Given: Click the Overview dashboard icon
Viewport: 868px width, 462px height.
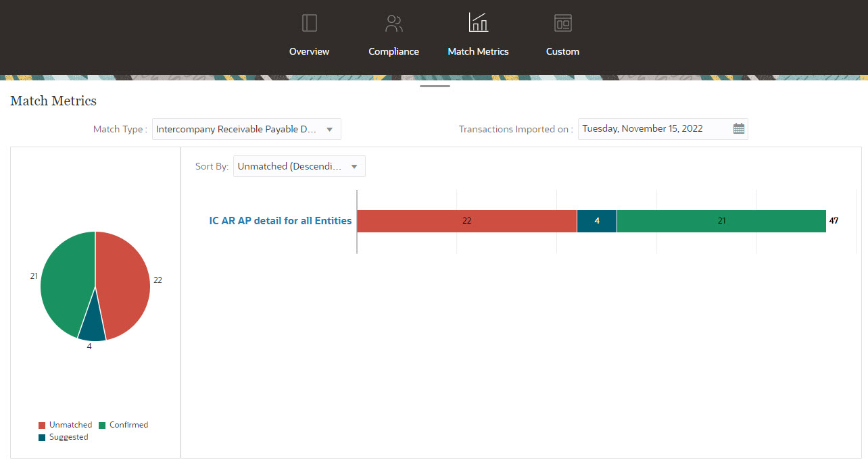Looking at the screenshot, I should (309, 22).
